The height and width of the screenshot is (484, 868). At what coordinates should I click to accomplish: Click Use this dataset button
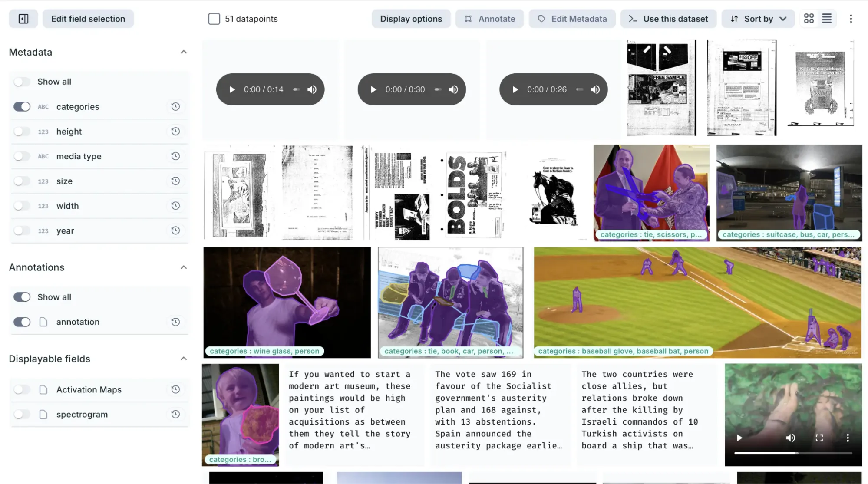click(669, 19)
